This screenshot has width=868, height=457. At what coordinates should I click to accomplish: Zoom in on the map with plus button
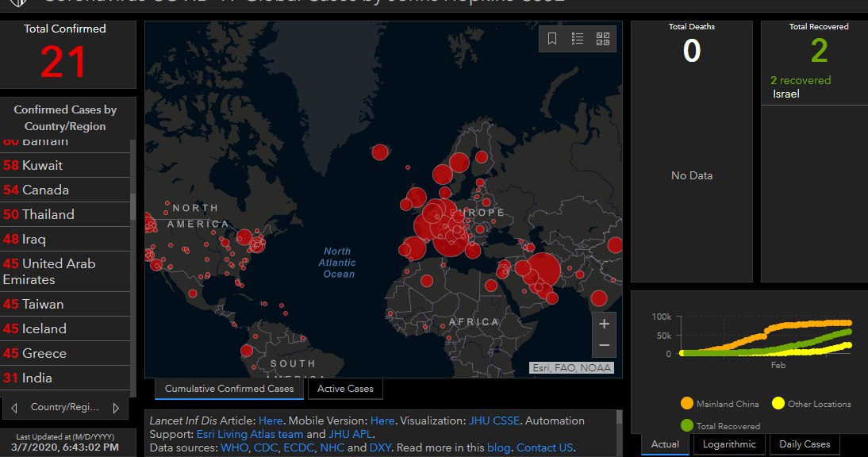coord(604,324)
